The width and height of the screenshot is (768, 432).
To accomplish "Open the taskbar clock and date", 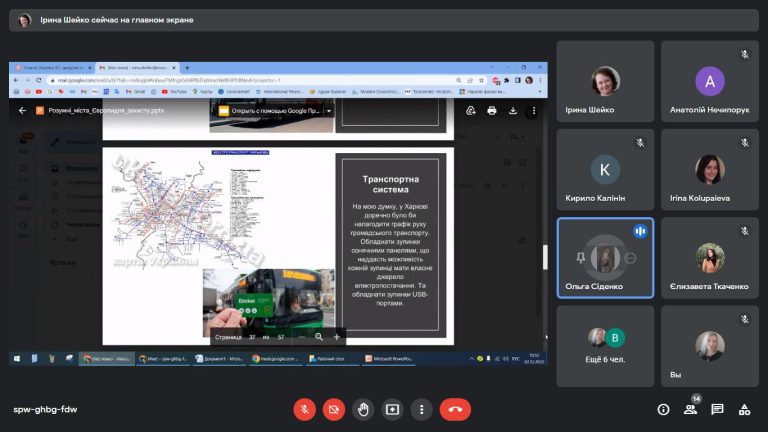I will click(533, 359).
